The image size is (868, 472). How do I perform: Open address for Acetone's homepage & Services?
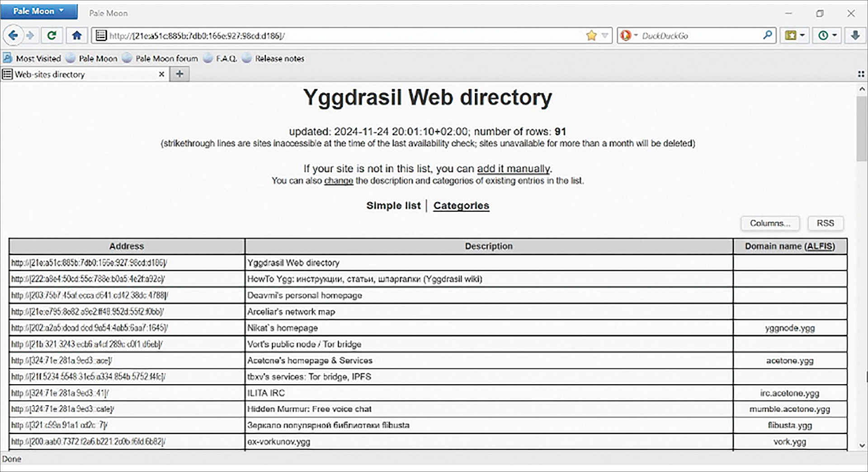(x=62, y=360)
